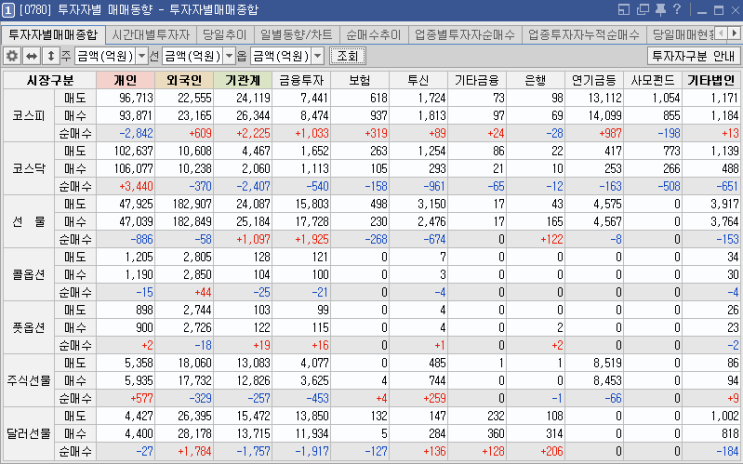Viewport: 743px width, 464px height.
Task: Expand the 선 금액(억원) dropdown
Action: (229, 56)
